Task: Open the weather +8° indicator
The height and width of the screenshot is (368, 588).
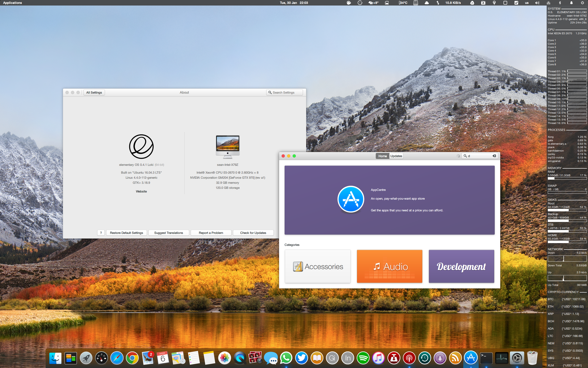Action: pos(373,3)
